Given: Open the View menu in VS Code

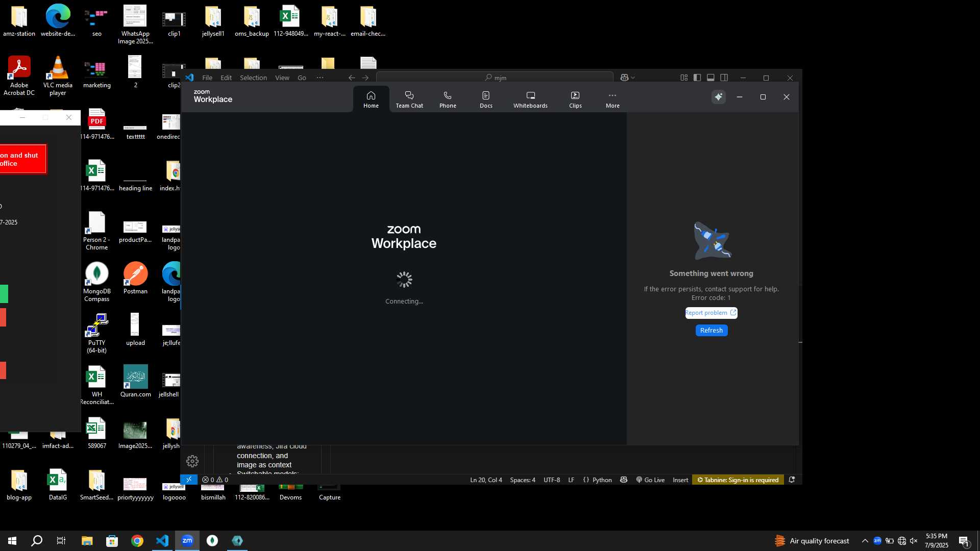Looking at the screenshot, I should coord(282,78).
